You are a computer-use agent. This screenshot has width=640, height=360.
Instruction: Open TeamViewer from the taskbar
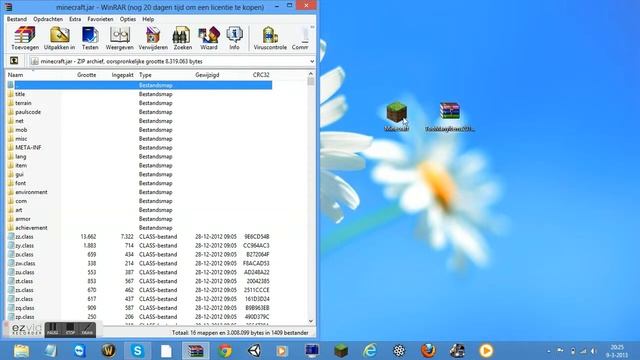click(x=79, y=351)
